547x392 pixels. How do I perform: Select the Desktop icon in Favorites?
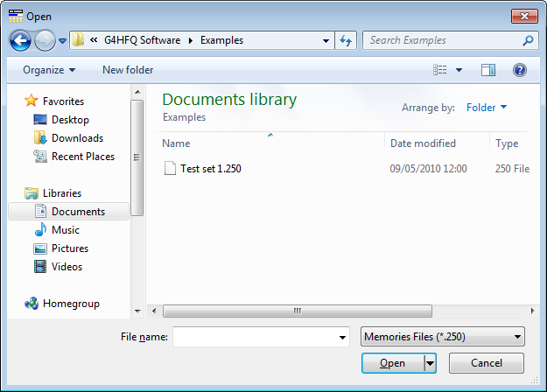click(x=40, y=120)
